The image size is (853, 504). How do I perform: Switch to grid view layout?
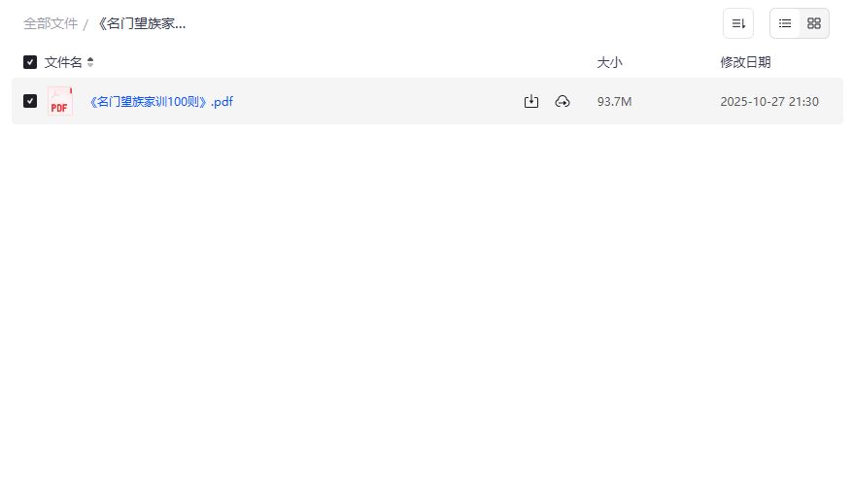814,23
